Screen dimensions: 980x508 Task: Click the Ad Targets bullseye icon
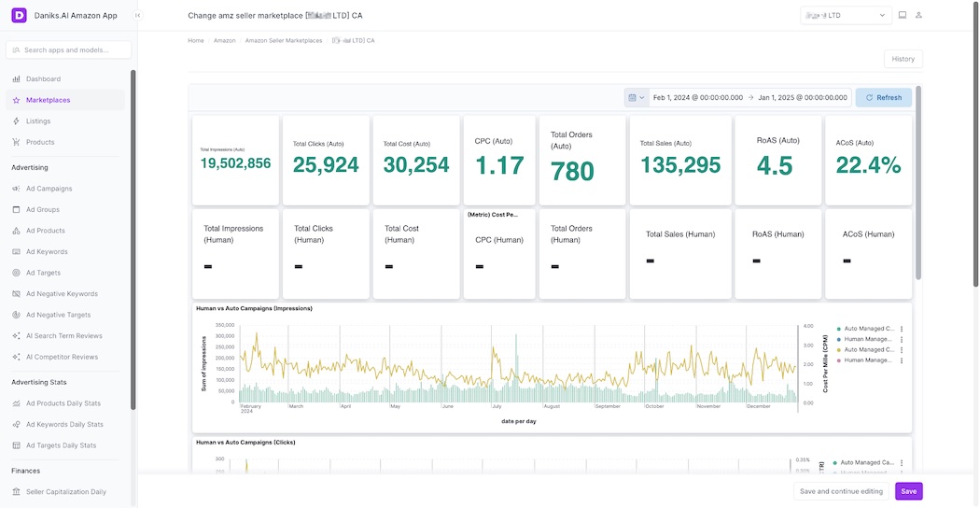(x=17, y=273)
